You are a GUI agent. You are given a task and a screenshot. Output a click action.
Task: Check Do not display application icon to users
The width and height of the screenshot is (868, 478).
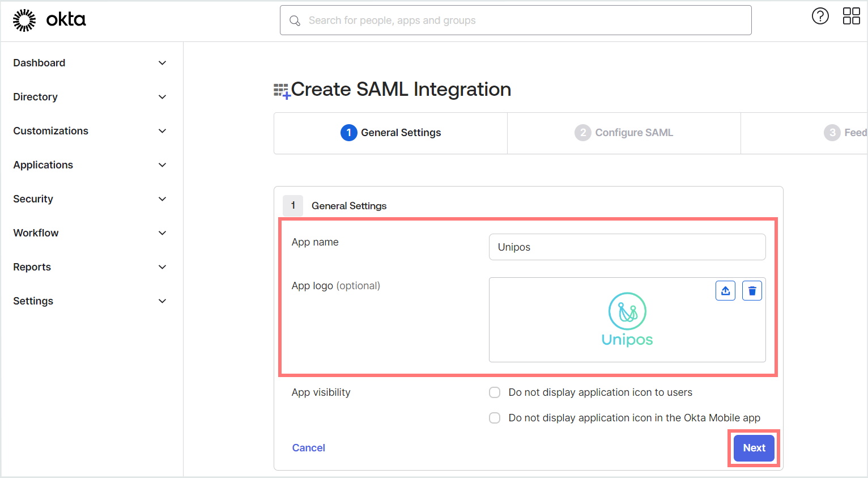click(495, 392)
